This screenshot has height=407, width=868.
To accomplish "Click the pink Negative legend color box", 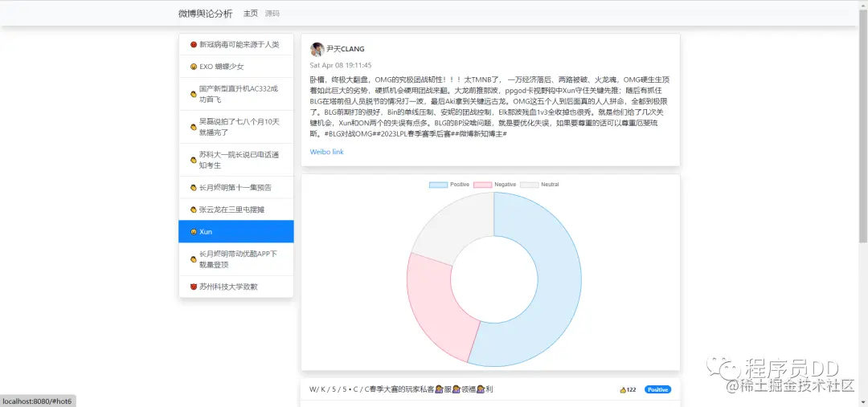I will 483,184.
